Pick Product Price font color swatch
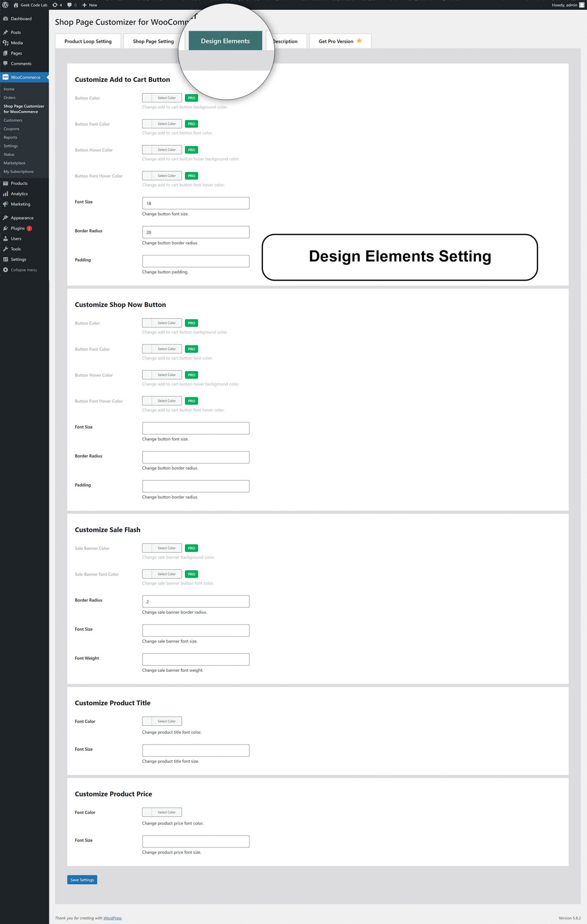This screenshot has height=924, width=587. (x=162, y=812)
